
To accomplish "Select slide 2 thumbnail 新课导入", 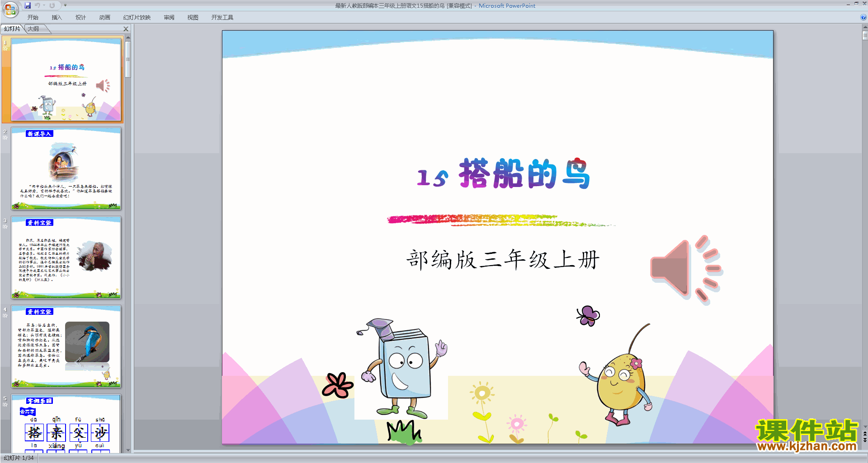I will tap(66, 168).
